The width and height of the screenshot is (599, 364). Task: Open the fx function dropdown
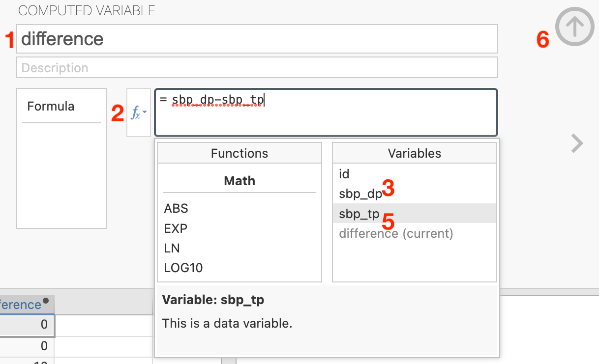138,113
